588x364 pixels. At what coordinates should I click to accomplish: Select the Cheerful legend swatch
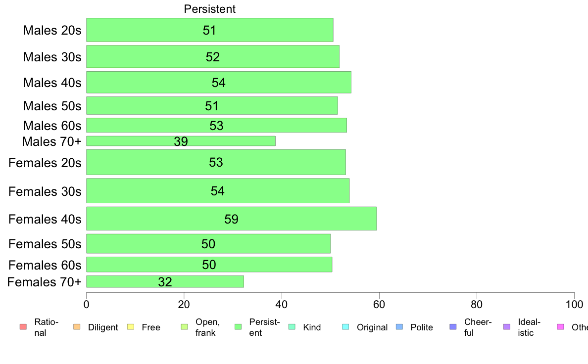coord(453,327)
